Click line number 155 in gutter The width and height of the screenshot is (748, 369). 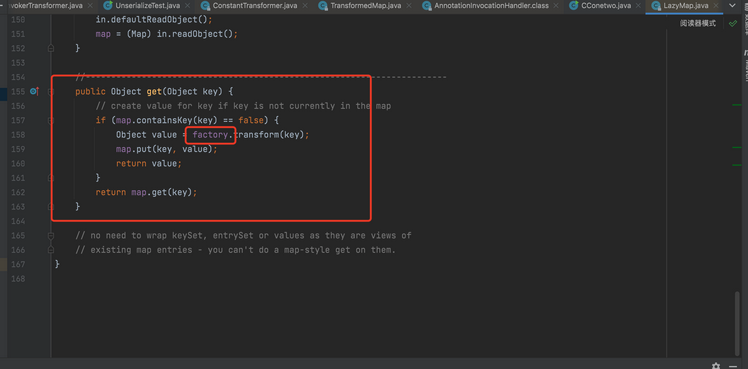pyautogui.click(x=18, y=92)
